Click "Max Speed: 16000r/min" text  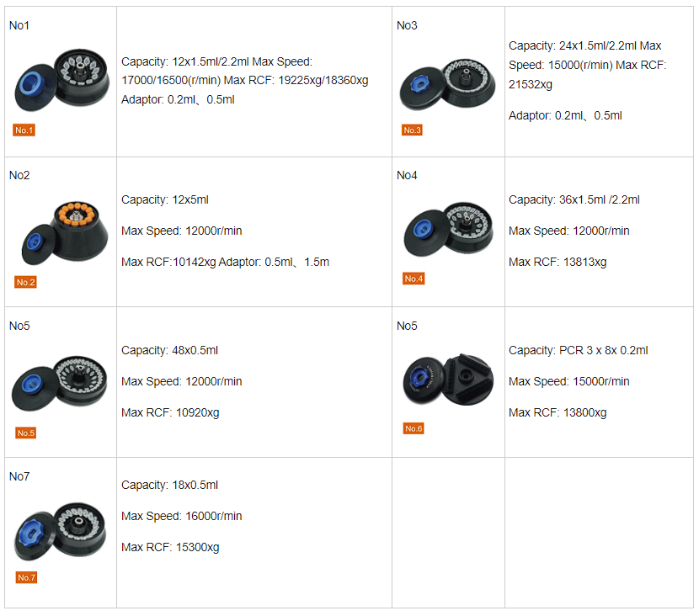pyautogui.click(x=181, y=516)
